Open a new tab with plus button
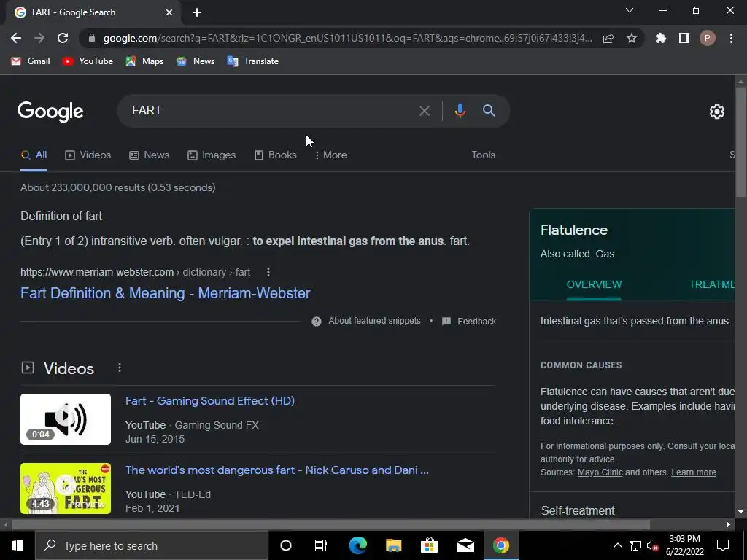Viewport: 747px width, 560px height. (x=197, y=12)
